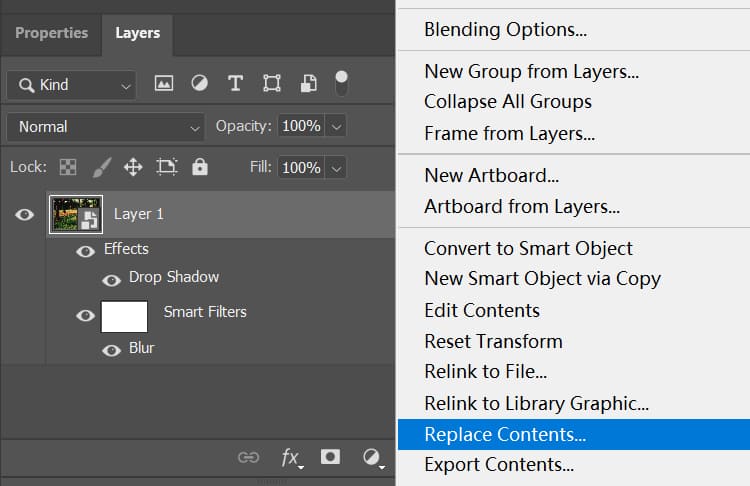Toggle layer filtering on/off switch
This screenshot has width=750, height=486.
pos(341,83)
